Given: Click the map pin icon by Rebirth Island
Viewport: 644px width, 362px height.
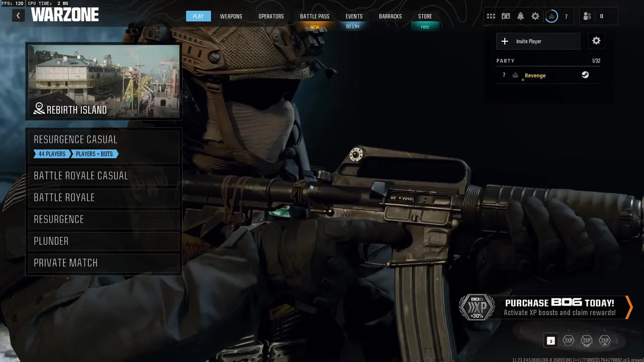Looking at the screenshot, I should click(39, 109).
